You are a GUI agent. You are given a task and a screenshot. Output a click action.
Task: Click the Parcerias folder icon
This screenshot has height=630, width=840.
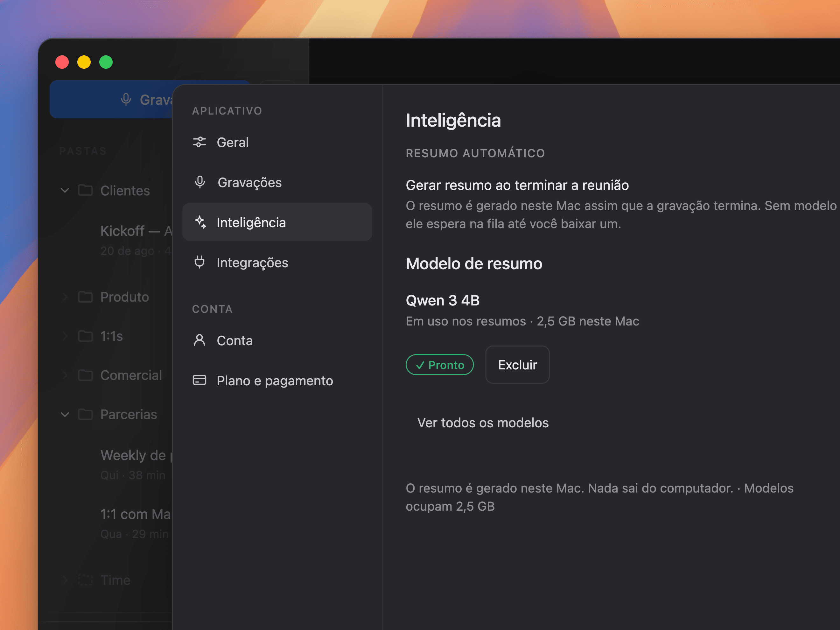pyautogui.click(x=86, y=414)
